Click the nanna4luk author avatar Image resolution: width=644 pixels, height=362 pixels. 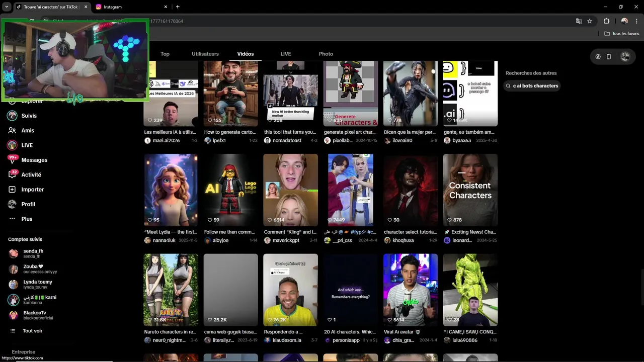click(x=147, y=240)
